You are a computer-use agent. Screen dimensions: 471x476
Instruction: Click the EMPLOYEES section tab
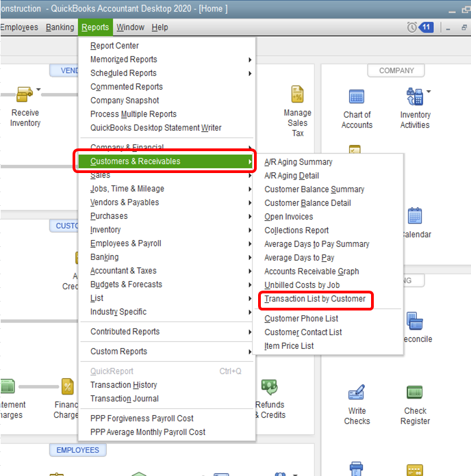(x=78, y=450)
